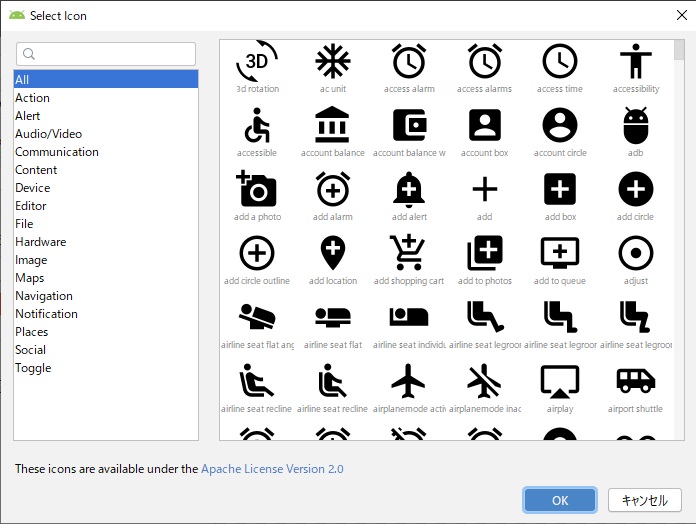The height and width of the screenshot is (524, 696).
Task: Select the access alarms icon
Action: coord(485,61)
